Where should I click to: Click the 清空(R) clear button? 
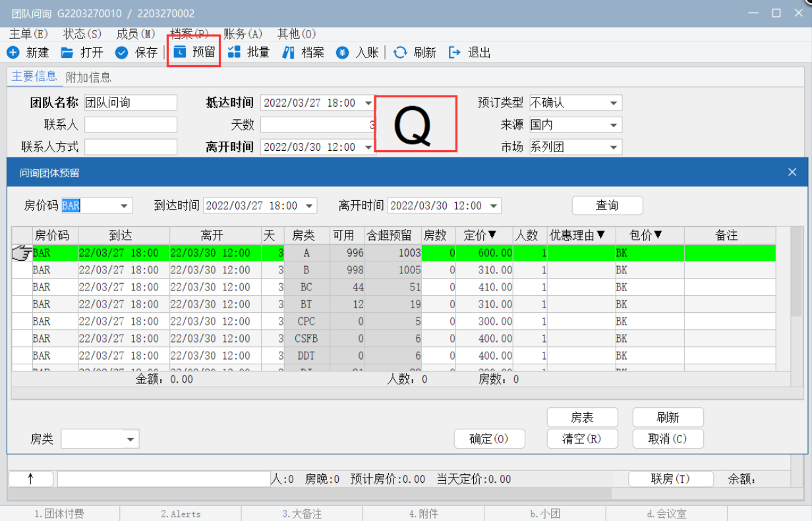(582, 439)
